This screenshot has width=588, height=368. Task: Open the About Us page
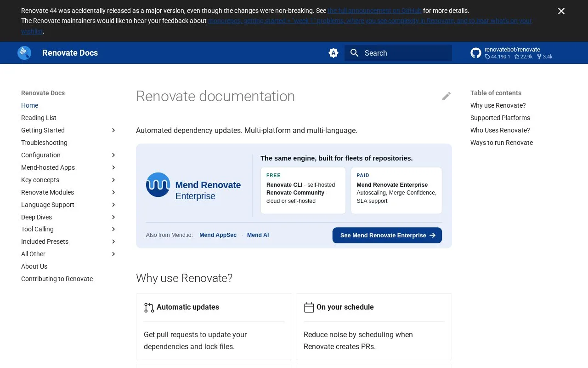pos(34,266)
